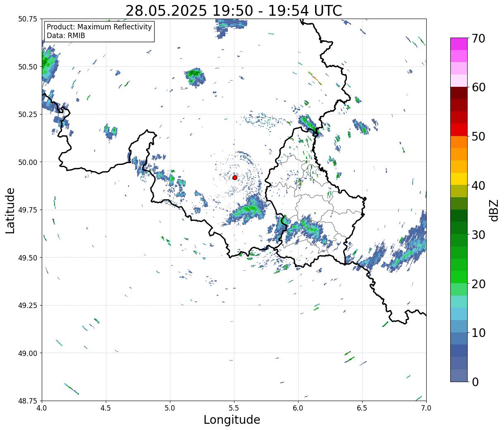Click the colorbar tick label 60
504x430 pixels.
click(x=478, y=87)
